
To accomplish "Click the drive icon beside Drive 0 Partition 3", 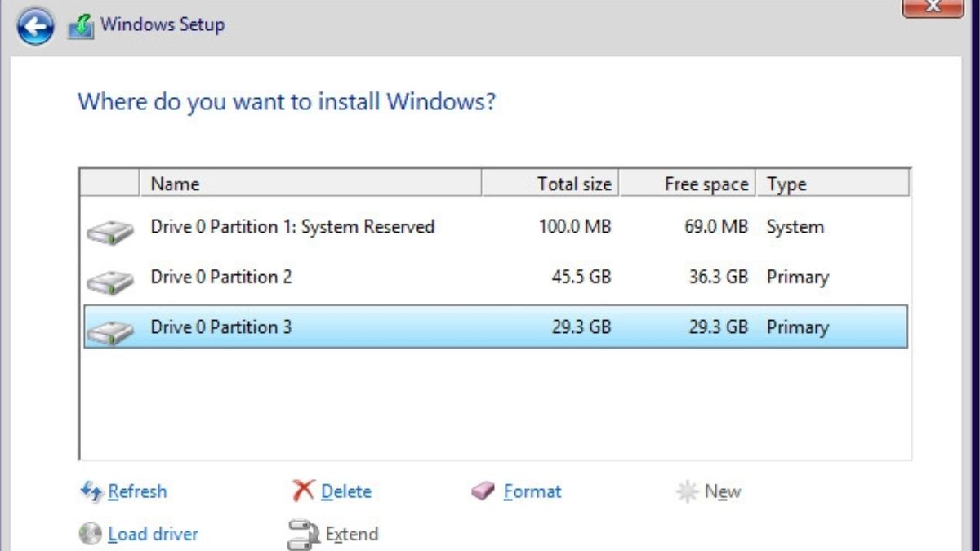I will 109,332.
